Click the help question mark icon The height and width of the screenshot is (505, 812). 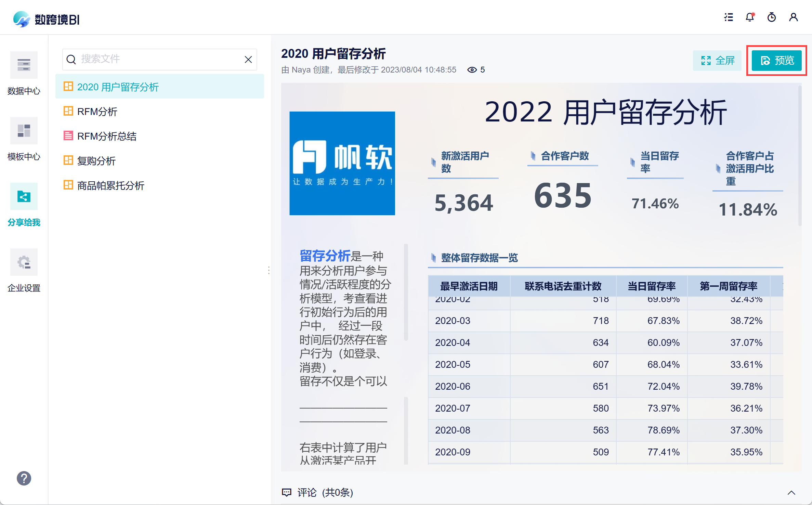pos(24,478)
